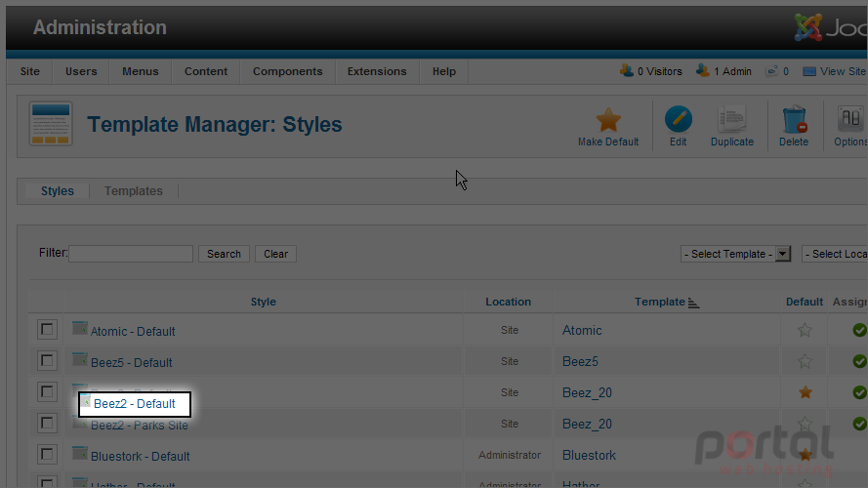Sort by the Default column header
The width and height of the screenshot is (868, 488).
[805, 302]
